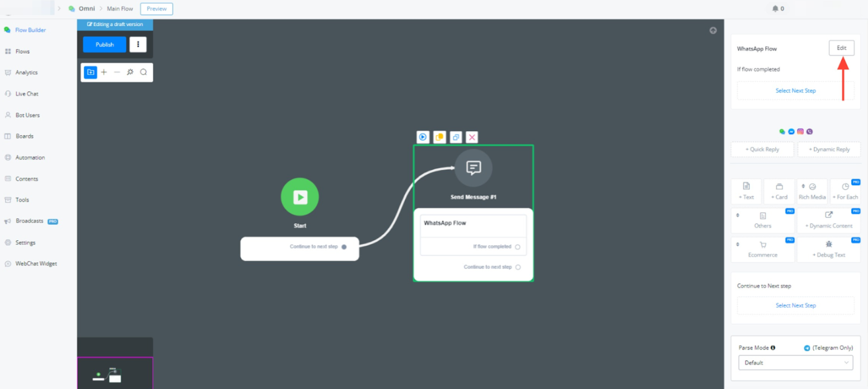Open Analytics in the sidebar
Screen dimensions: 868x389
tap(26, 73)
